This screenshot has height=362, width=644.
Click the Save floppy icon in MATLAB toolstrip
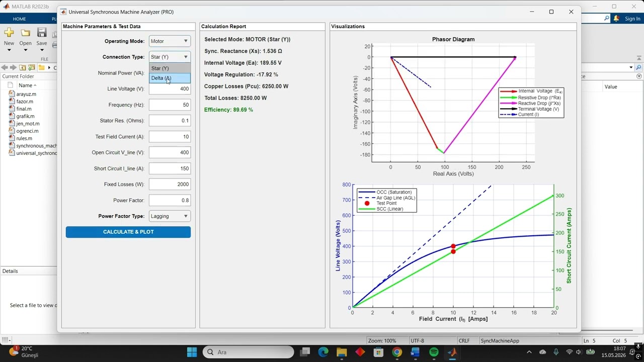click(42, 33)
